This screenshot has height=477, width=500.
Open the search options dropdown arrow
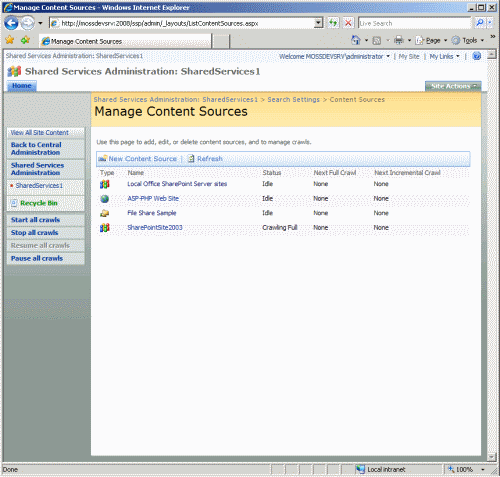pyautogui.click(x=489, y=23)
